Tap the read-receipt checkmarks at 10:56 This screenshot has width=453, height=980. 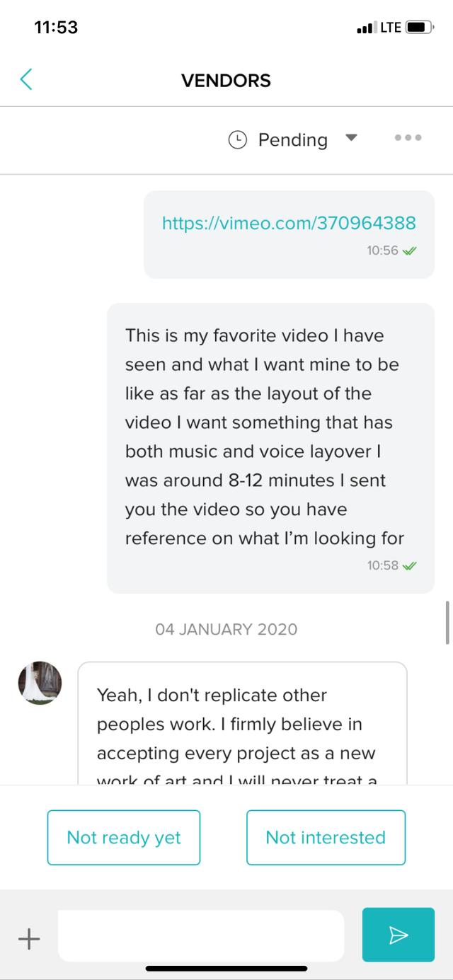409,250
